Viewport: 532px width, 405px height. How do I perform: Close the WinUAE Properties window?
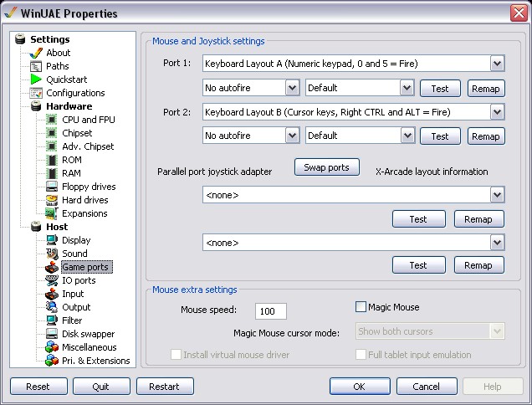(x=519, y=13)
